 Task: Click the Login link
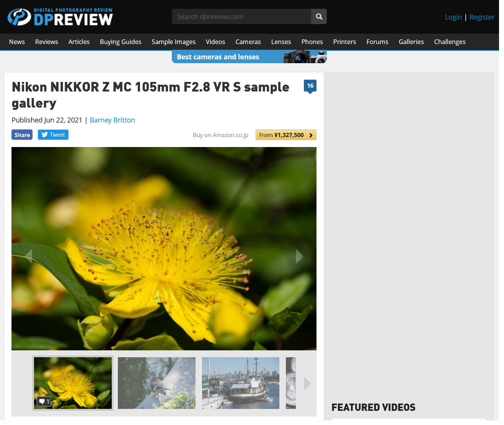tap(453, 17)
